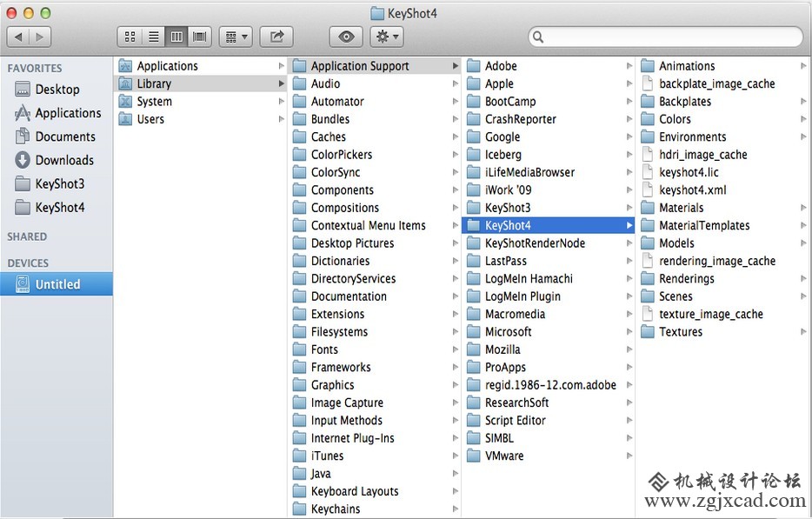Select the Internet Plug-Ins folder
The width and height of the screenshot is (812, 519).
375,437
